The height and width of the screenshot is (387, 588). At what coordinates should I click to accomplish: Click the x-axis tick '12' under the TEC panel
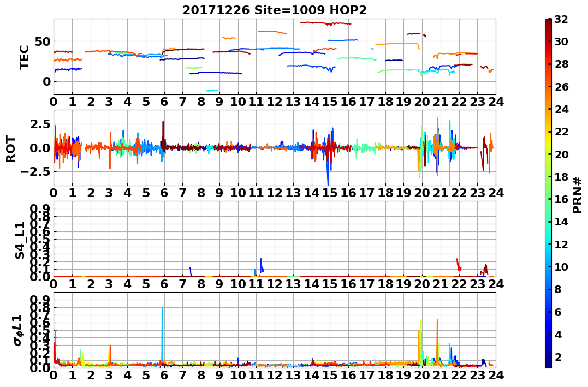[275, 102]
